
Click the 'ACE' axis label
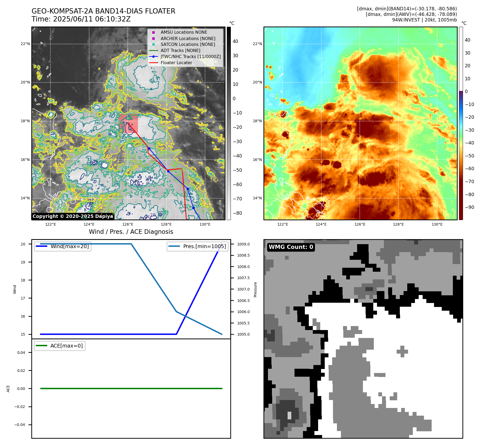8,389
